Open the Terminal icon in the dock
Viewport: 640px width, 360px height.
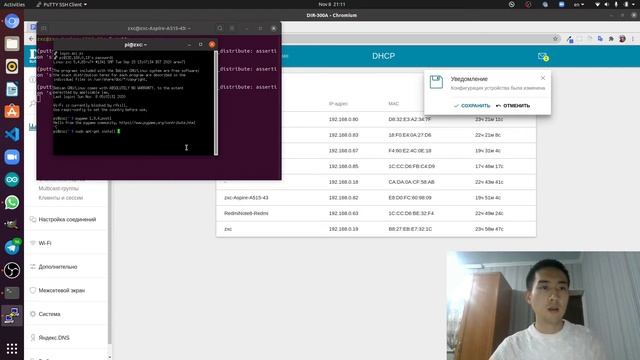tap(12, 293)
